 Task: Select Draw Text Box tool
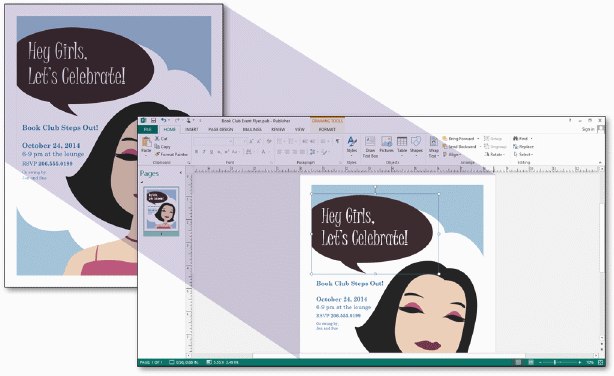[370, 147]
